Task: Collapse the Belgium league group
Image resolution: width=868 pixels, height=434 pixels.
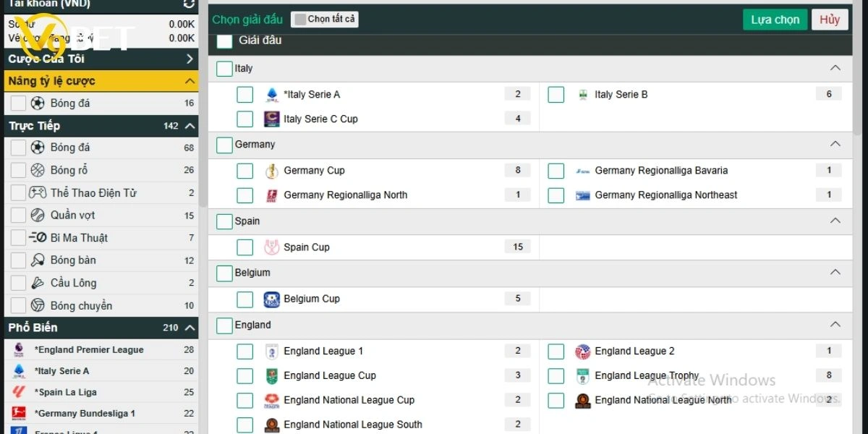Action: click(835, 273)
